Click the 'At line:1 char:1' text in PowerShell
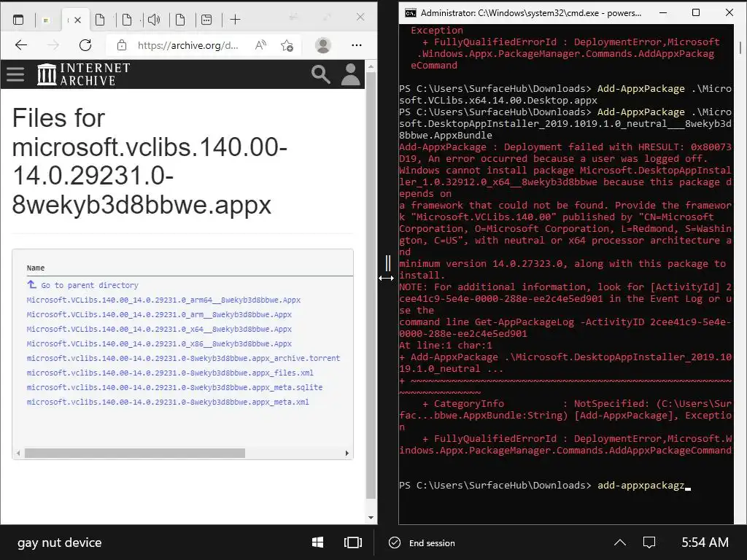This screenshot has height=560, width=747. (446, 345)
